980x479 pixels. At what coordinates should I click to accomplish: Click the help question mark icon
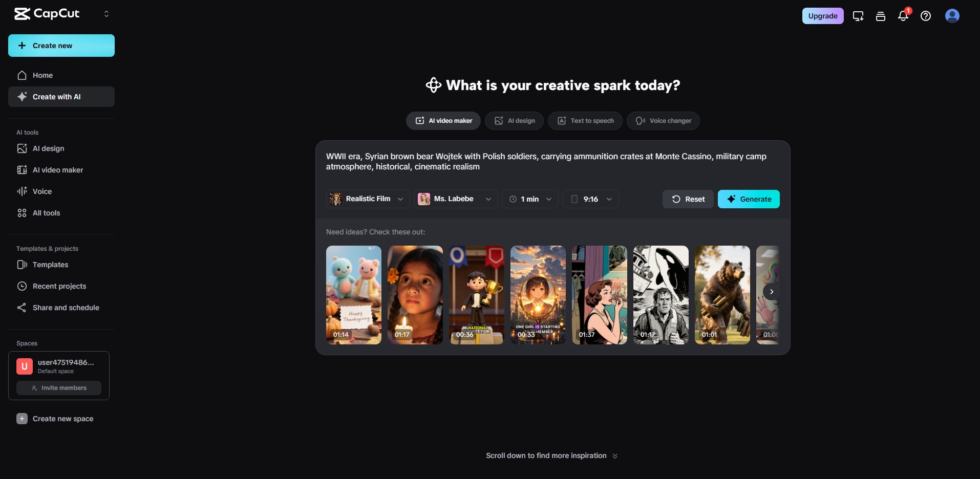925,16
